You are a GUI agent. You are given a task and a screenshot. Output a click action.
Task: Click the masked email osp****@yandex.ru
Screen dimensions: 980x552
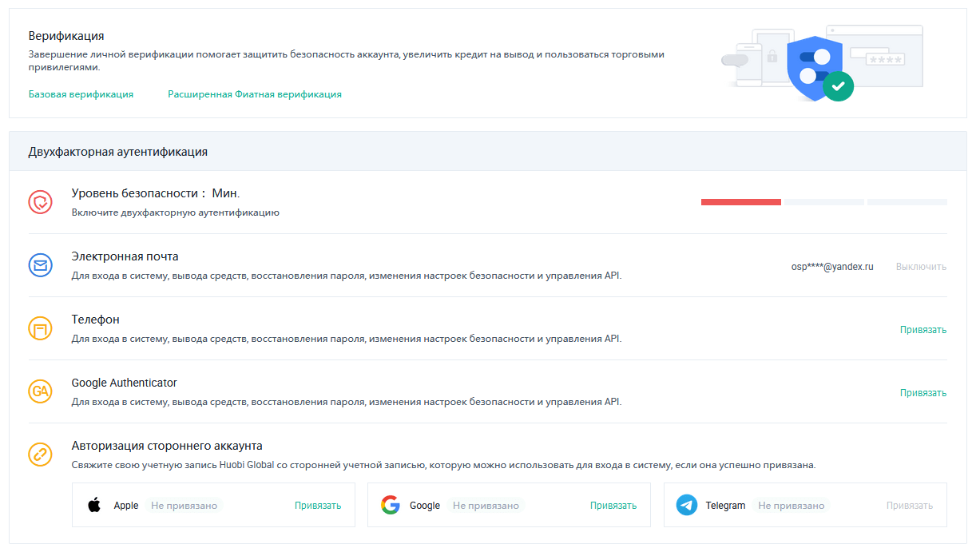click(x=831, y=267)
